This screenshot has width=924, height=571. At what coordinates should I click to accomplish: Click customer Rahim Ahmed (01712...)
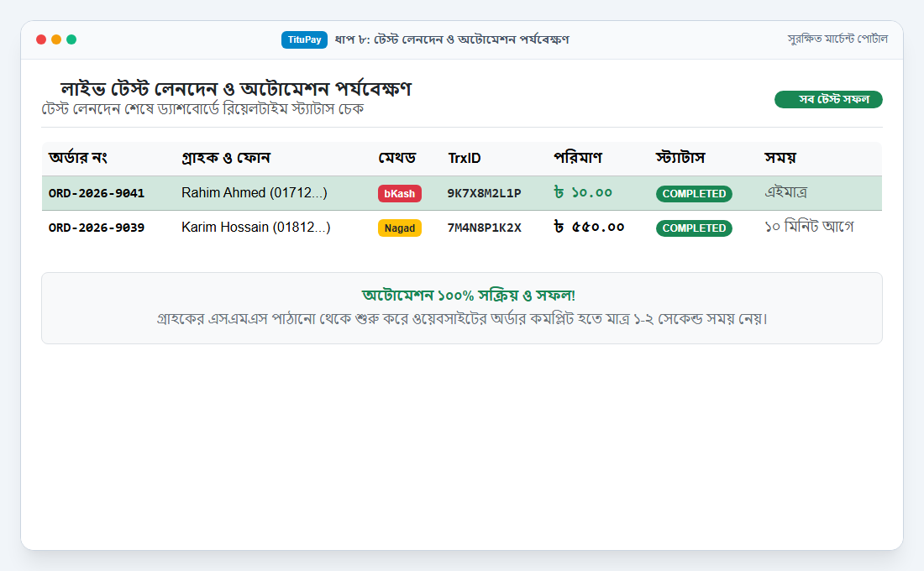[254, 192]
